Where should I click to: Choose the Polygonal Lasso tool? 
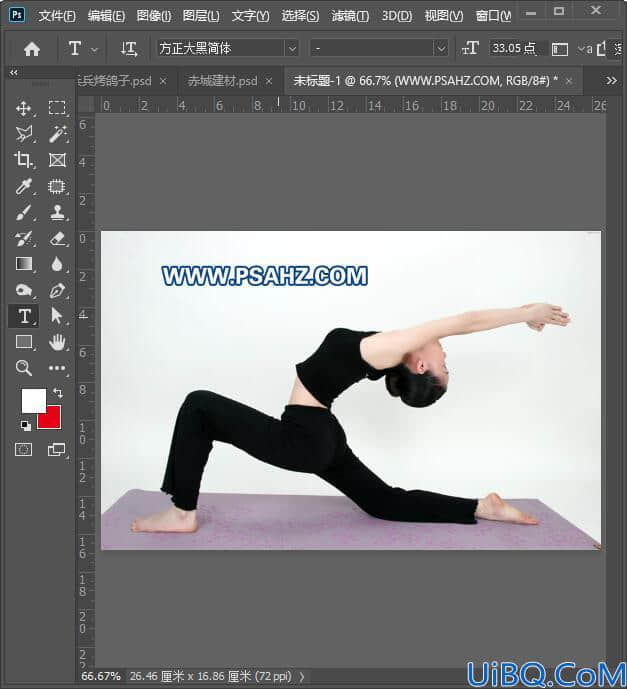[24, 134]
